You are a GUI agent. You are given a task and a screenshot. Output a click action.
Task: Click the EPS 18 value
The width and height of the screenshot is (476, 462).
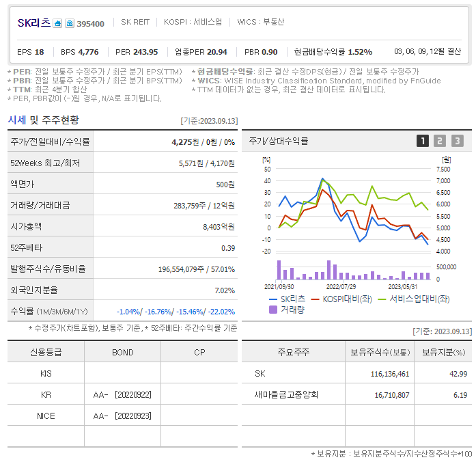[31, 52]
